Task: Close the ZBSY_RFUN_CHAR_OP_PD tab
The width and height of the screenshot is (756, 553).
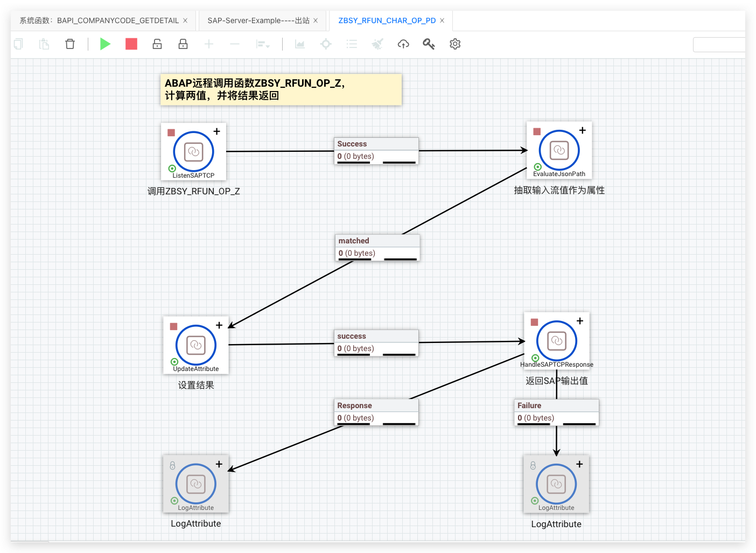Action: tap(442, 20)
